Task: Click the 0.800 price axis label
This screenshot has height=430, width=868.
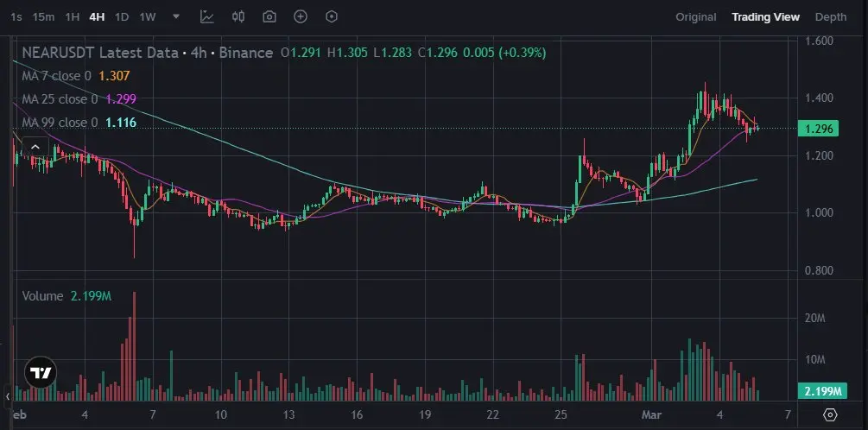Action: point(818,270)
